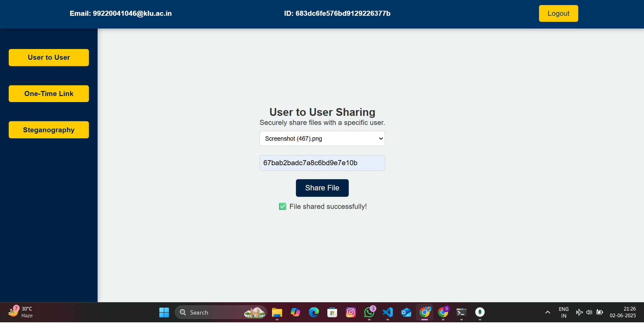Click the recipient ID input field
Viewport: 644px width, 325px height.
click(x=322, y=163)
